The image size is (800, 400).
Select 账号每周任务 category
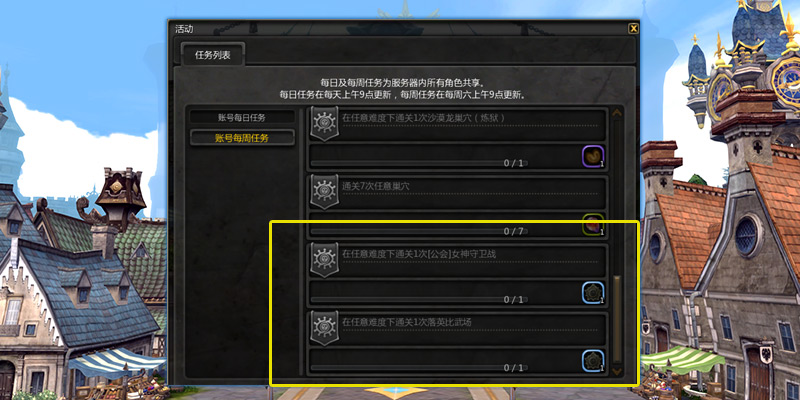click(242, 138)
